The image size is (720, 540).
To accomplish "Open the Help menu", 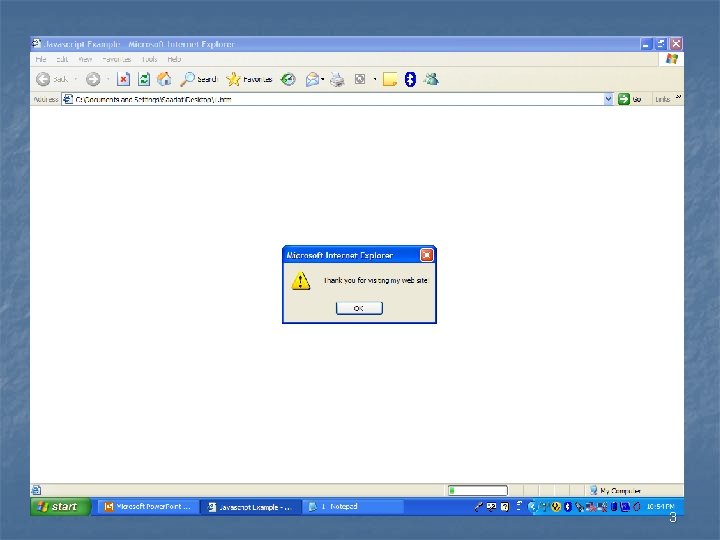I will click(174, 59).
